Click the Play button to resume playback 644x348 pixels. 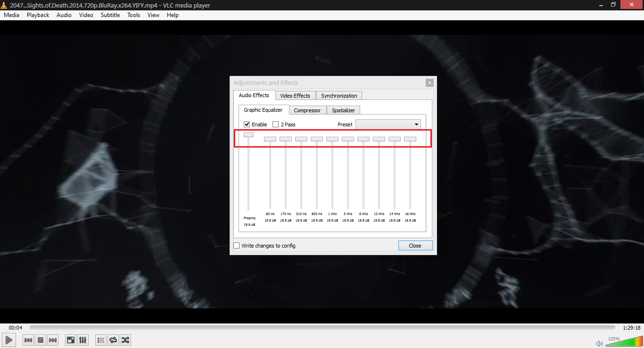coord(8,340)
